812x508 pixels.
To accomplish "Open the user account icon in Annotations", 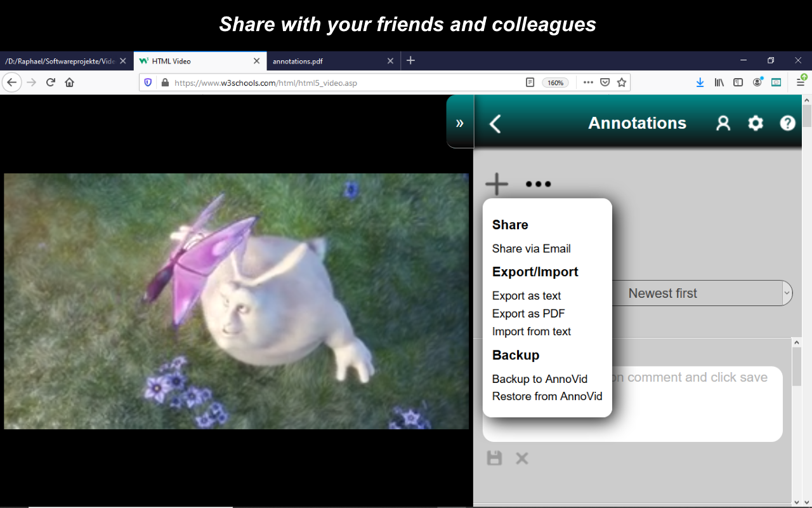I will pos(723,123).
